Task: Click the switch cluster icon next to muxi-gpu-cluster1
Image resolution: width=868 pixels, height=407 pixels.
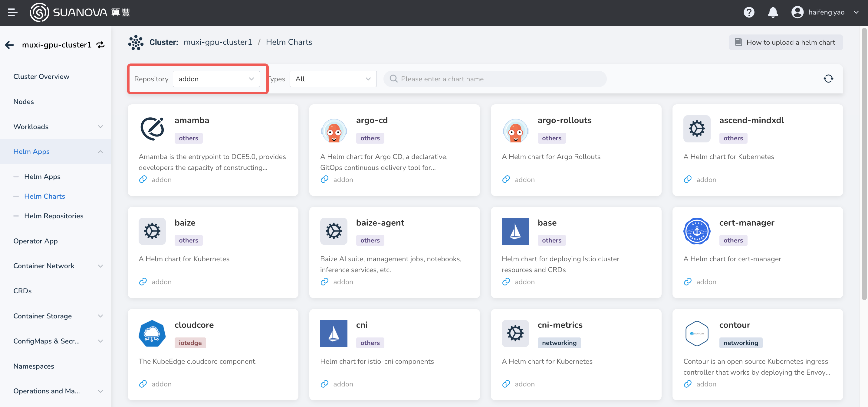Action: point(100,45)
